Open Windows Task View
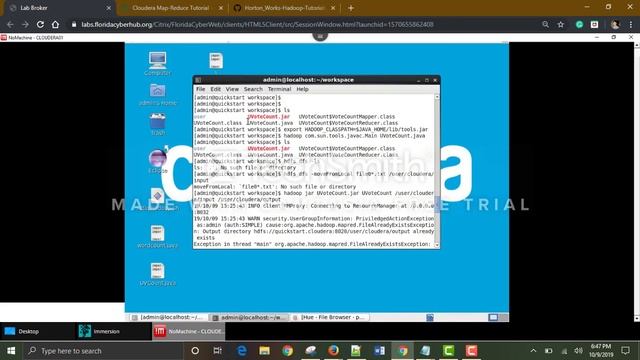 [x=218, y=351]
